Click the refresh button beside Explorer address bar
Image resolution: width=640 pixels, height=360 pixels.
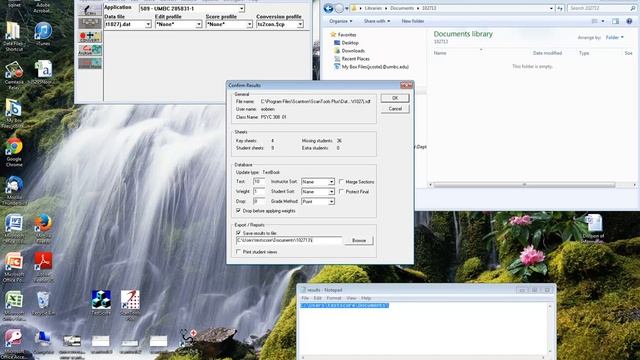pyautogui.click(x=560, y=8)
